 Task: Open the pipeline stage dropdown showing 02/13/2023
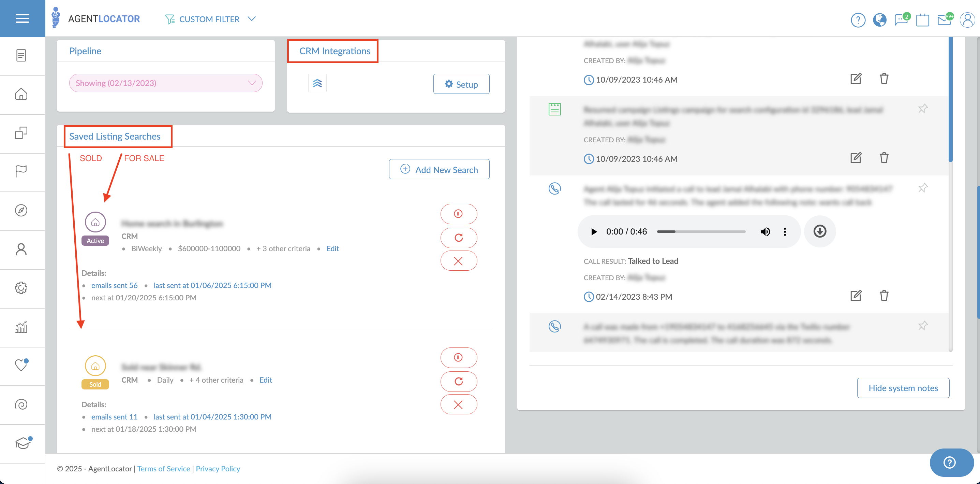165,83
